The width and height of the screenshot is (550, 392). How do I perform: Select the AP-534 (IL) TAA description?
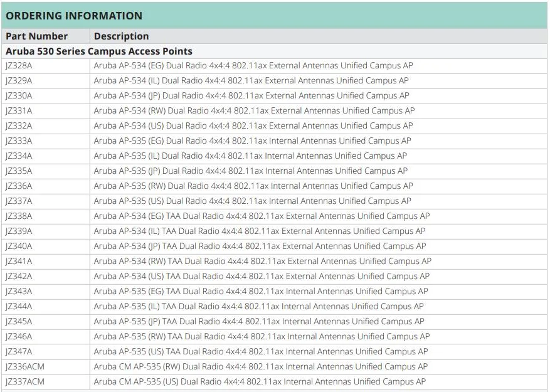click(x=259, y=231)
